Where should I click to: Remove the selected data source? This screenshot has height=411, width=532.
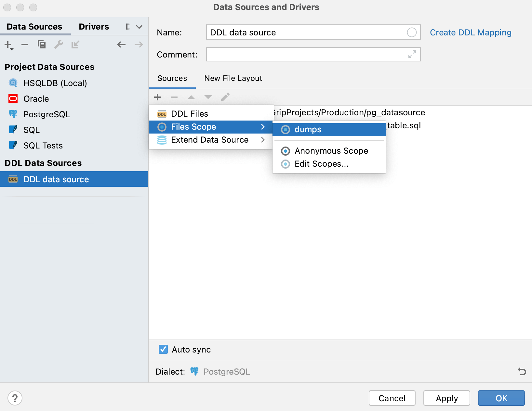pos(25,45)
